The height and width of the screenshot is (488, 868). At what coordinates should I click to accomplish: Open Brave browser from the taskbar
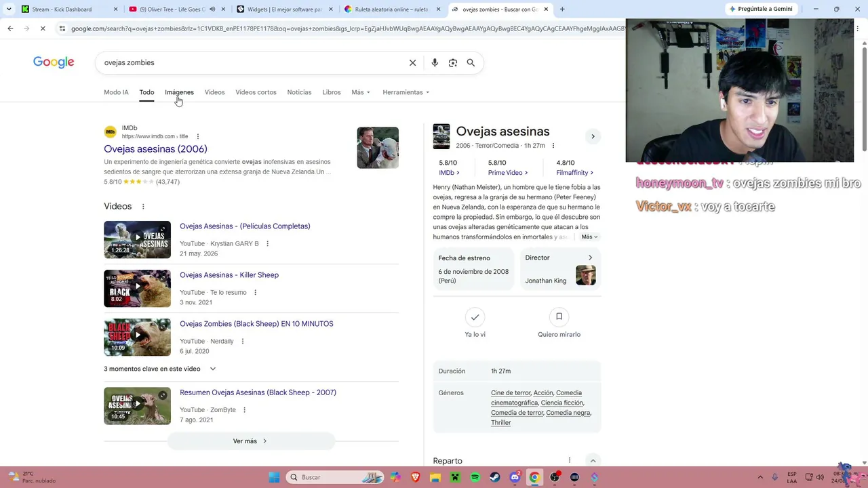coord(415,477)
